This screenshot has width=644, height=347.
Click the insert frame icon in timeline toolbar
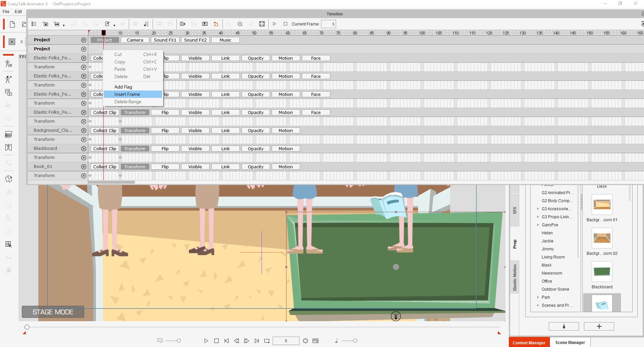pyautogui.click(x=182, y=24)
